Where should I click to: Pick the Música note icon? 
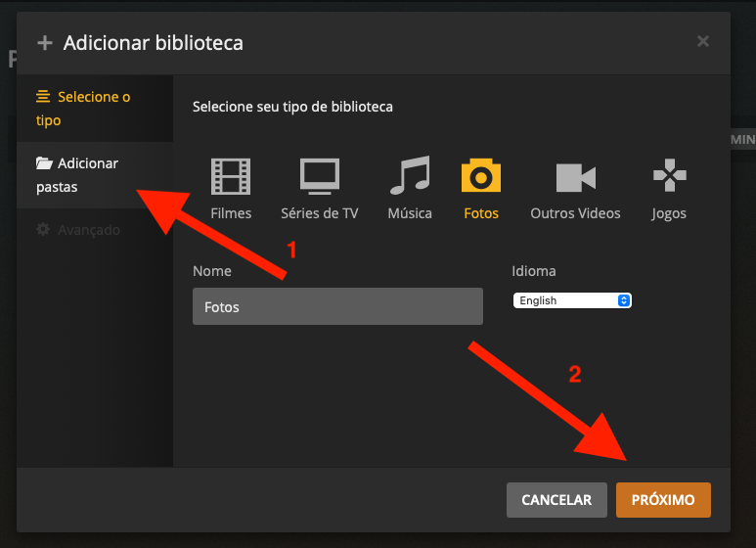410,176
